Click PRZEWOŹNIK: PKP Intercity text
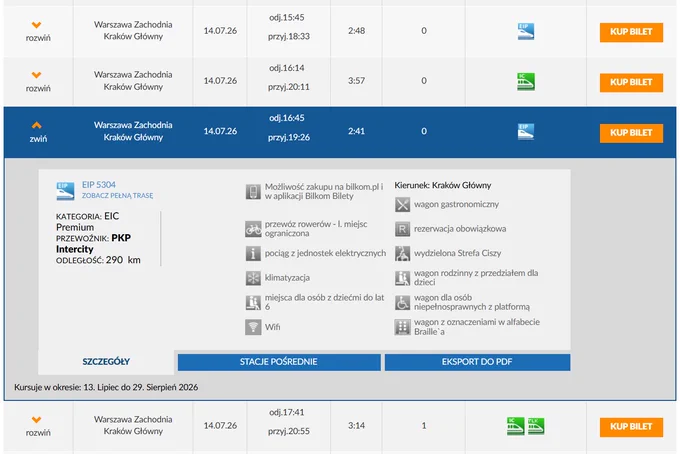Screen dimensions: 680x454 [93, 244]
